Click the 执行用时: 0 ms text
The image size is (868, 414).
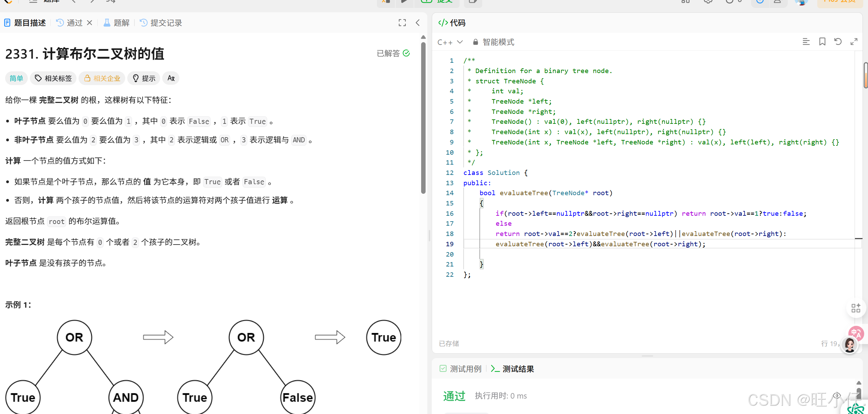coord(501,396)
